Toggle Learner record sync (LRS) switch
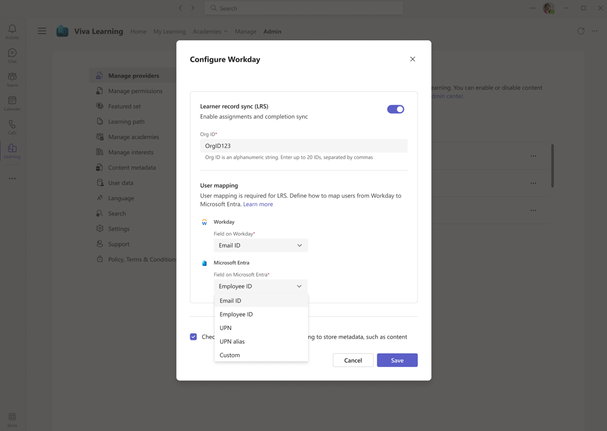607x431 pixels. pyautogui.click(x=395, y=109)
